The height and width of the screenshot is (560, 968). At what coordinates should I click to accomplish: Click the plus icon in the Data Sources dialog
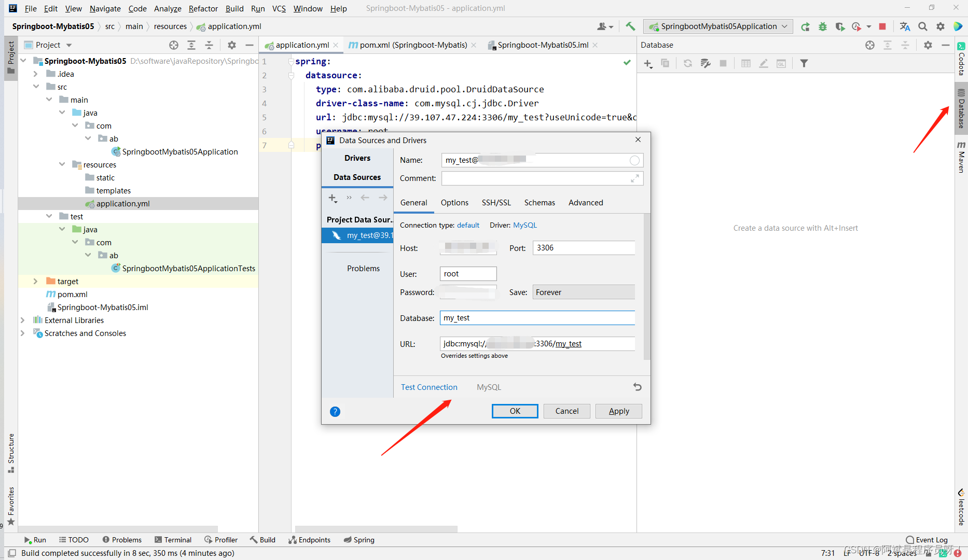pos(333,198)
